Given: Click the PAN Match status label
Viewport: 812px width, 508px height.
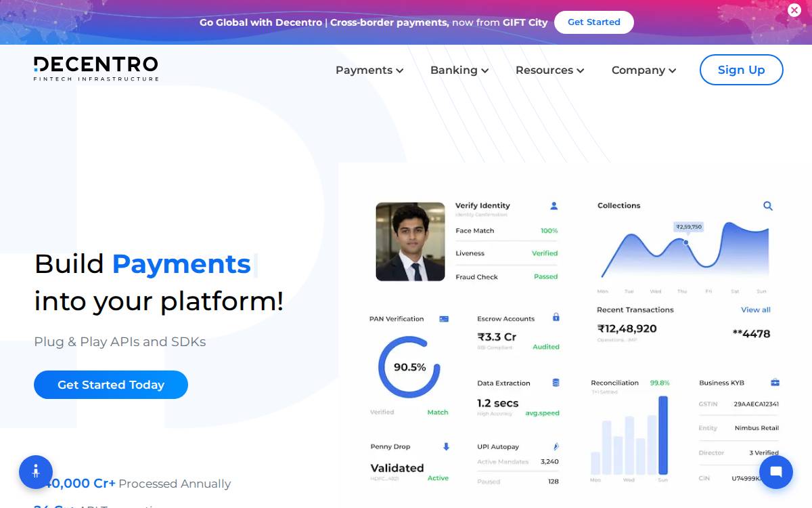Looking at the screenshot, I should 438,412.
